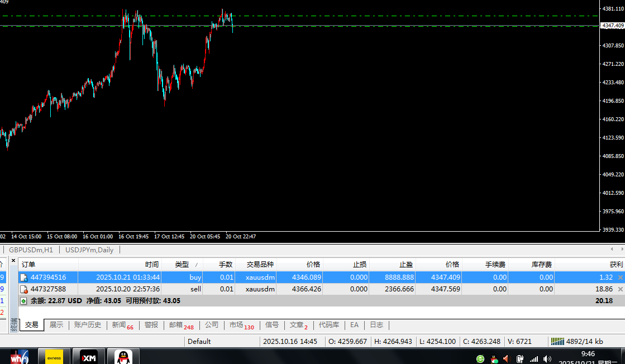Open the QQ penguin taskbar icon
625x364 pixels.
pos(123,357)
